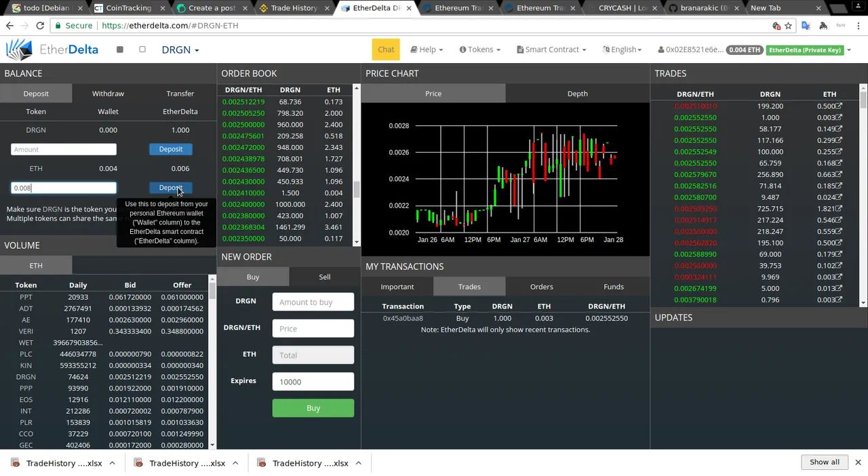Switch to light theme outlined square

coord(142,49)
